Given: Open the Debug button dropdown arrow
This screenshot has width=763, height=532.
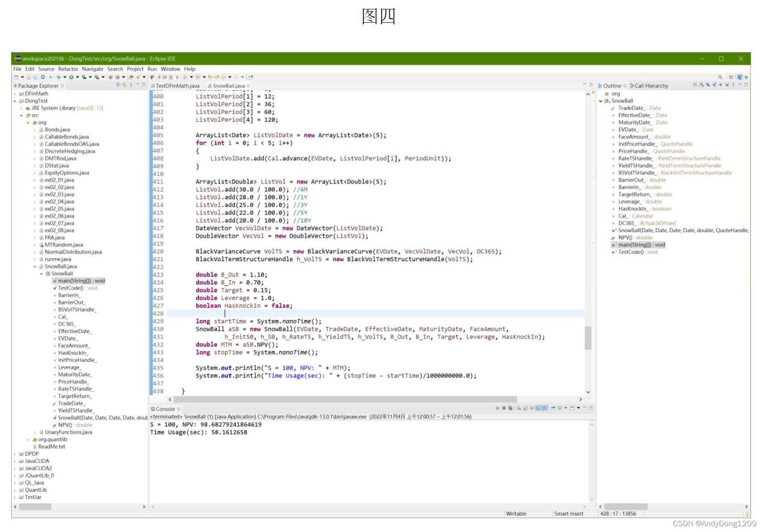Looking at the screenshot, I should (65, 77).
